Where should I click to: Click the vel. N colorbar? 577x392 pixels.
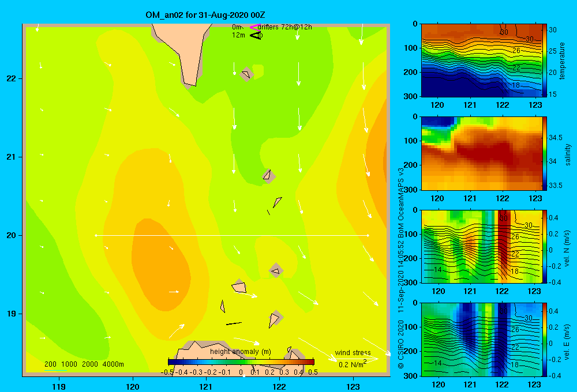click(x=545, y=246)
